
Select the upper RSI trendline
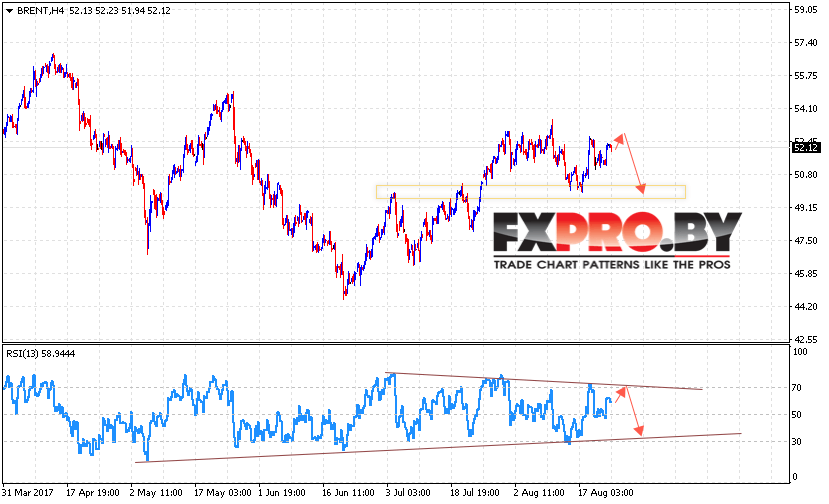544,381
